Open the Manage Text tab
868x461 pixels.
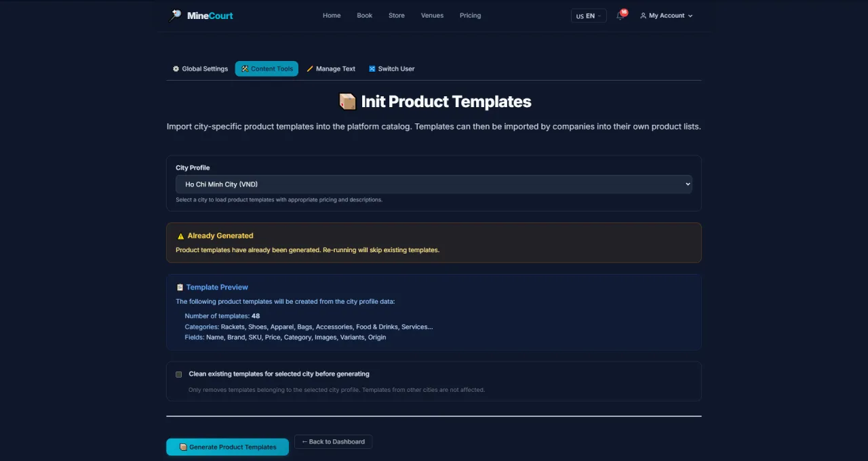point(331,68)
